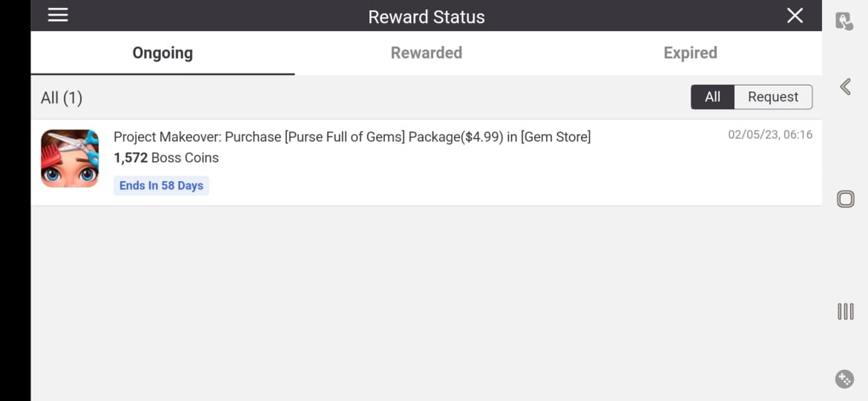Tap the Gem Store text in offer
This screenshot has height=401, width=868.
556,137
